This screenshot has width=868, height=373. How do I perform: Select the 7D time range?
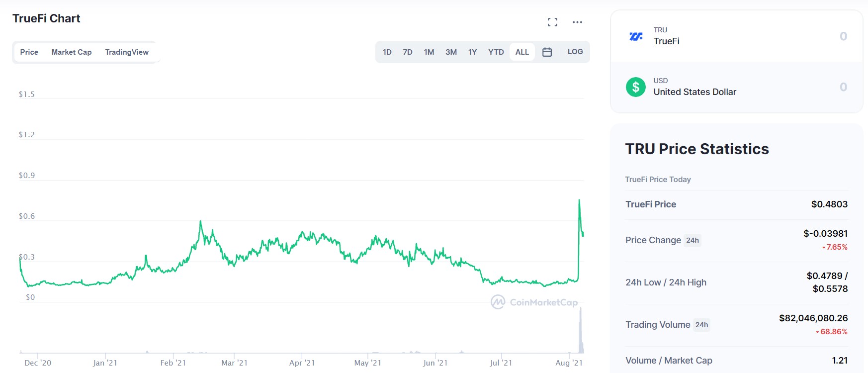408,52
